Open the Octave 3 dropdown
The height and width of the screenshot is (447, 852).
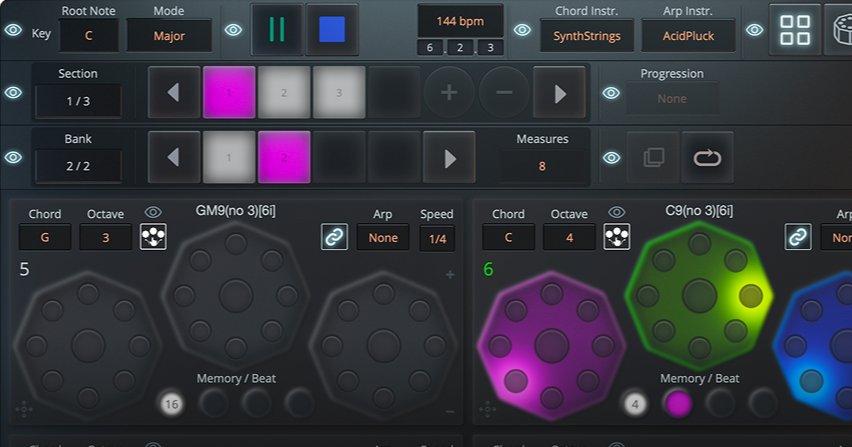[x=106, y=237]
